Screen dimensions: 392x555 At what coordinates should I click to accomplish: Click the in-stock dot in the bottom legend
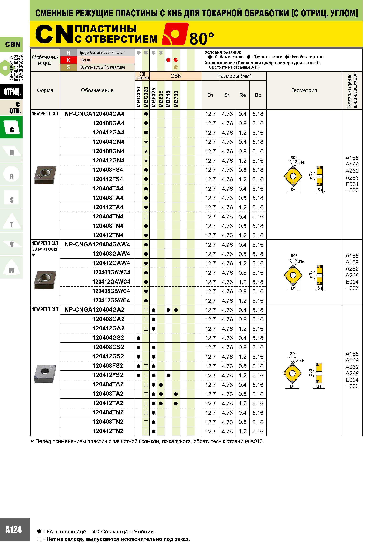coord(39,531)
